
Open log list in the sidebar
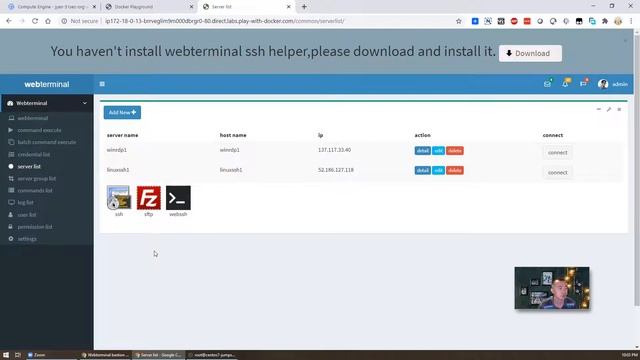(25, 202)
